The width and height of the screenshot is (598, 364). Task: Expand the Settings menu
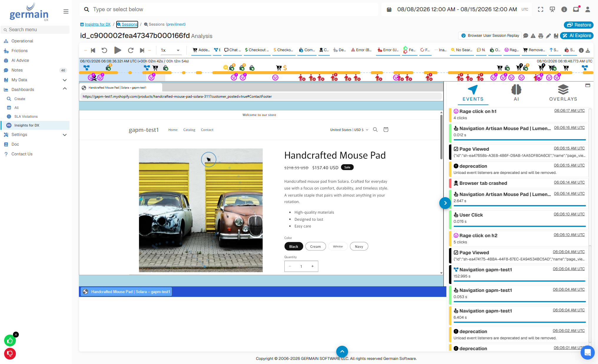point(65,135)
